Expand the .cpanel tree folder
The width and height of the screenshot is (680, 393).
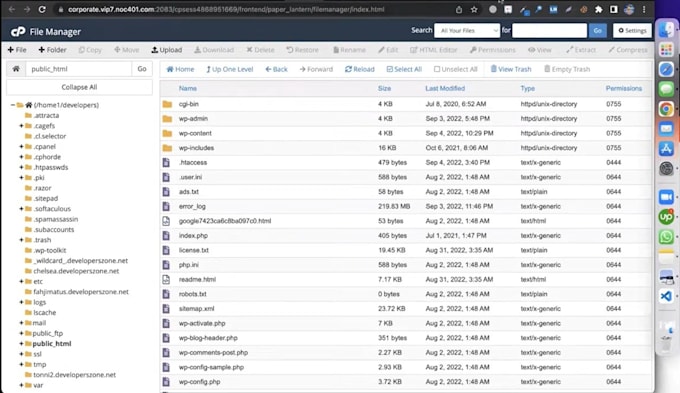click(21, 147)
